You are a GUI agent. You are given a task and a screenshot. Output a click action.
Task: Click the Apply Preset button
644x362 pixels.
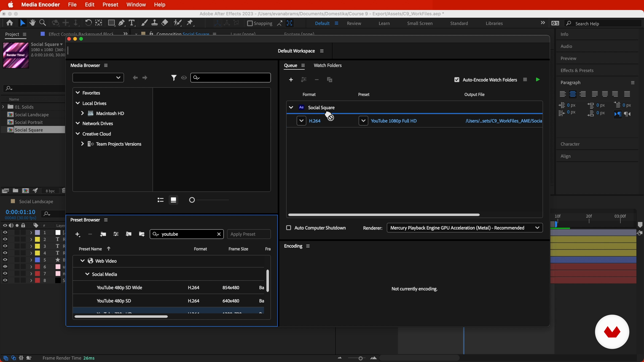click(249, 234)
